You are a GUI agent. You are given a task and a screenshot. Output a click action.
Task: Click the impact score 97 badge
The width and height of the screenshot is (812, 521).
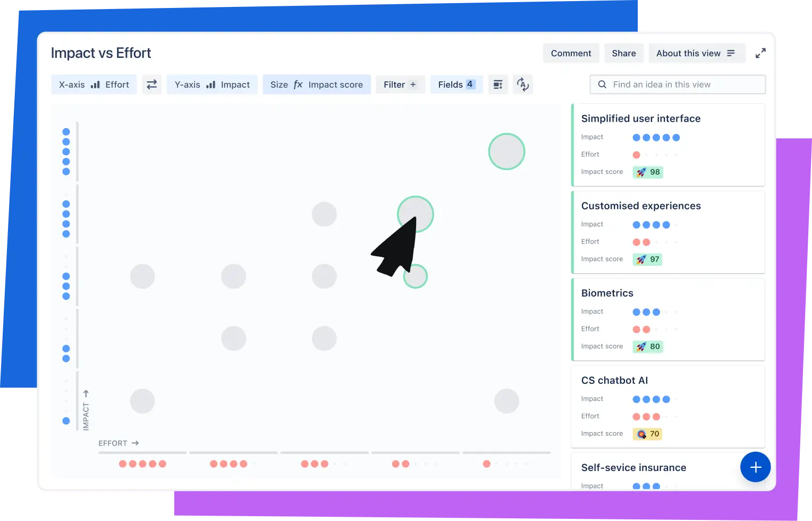point(647,259)
